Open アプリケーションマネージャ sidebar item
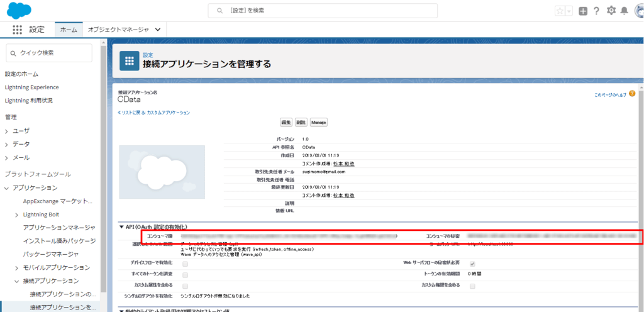Viewport: 644px width, 312px height. (60, 228)
